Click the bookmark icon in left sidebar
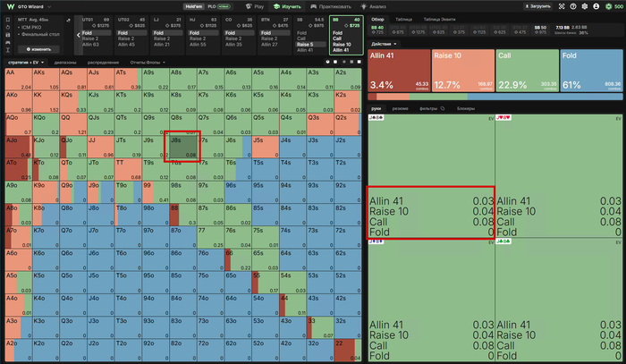 click(x=7, y=20)
